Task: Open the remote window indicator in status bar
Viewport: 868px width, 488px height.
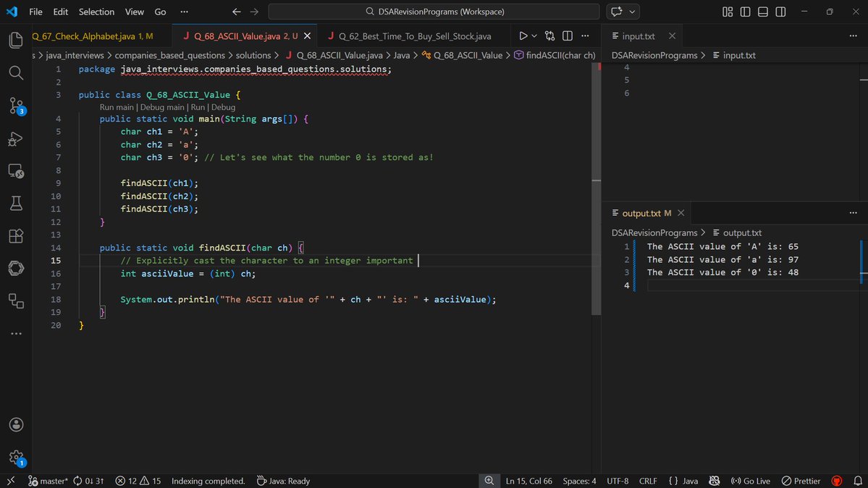Action: [x=11, y=481]
